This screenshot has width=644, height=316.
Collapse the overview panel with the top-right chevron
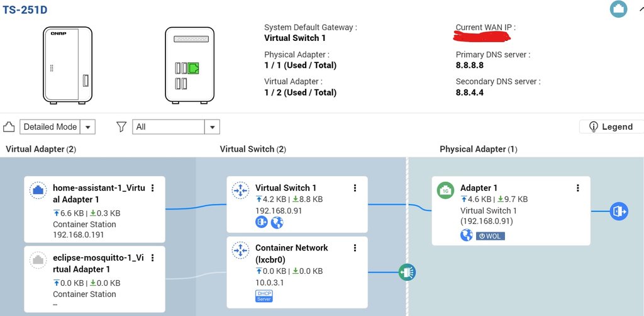click(x=641, y=9)
